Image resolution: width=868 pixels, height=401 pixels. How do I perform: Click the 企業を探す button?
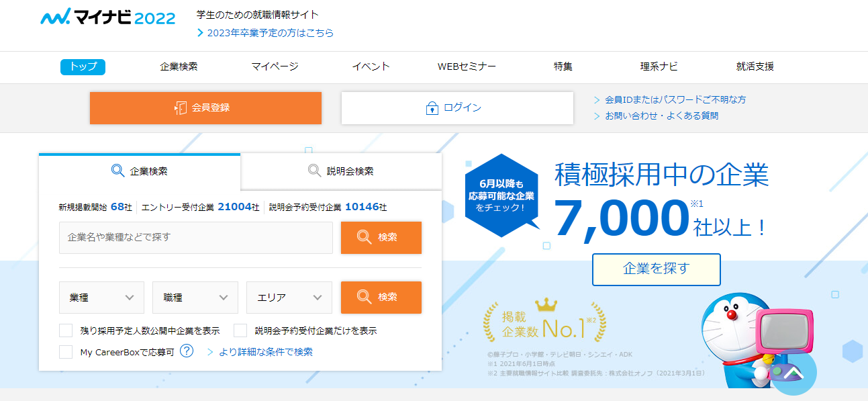[657, 269]
